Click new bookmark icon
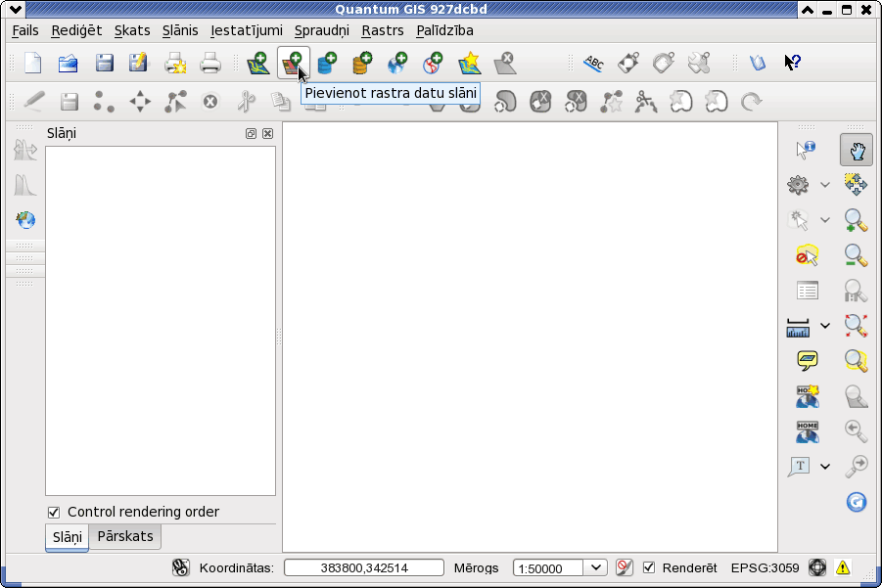The height and width of the screenshot is (588, 882). [808, 396]
